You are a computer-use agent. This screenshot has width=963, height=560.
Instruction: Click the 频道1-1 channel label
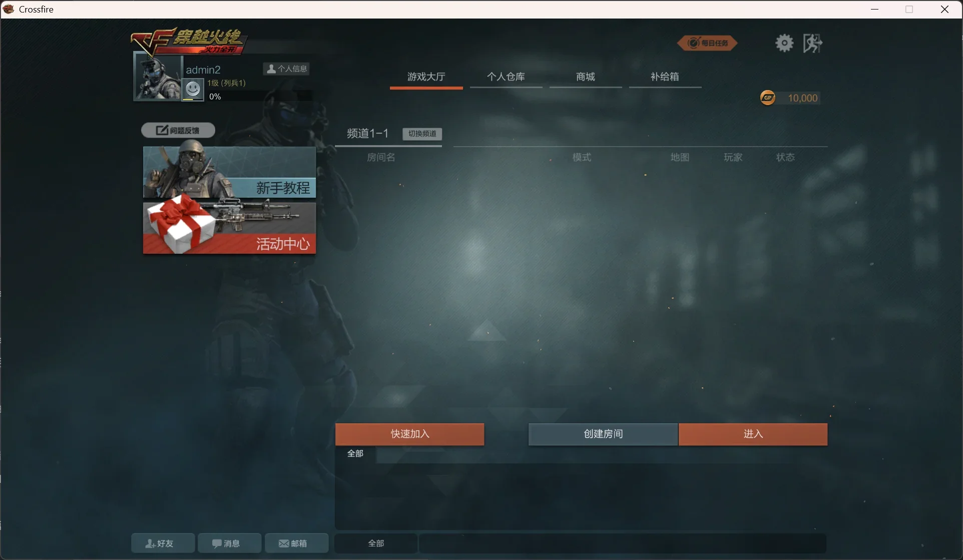click(367, 133)
